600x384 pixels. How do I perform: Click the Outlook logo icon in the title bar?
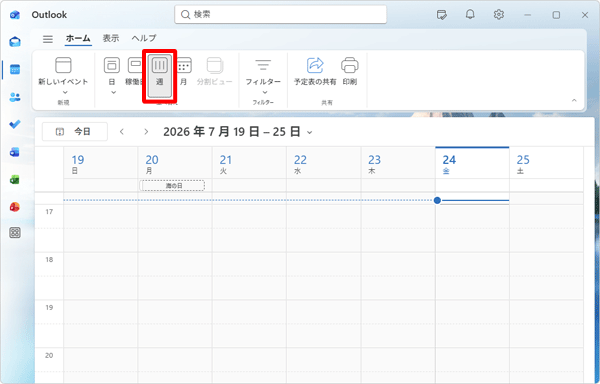(x=15, y=15)
